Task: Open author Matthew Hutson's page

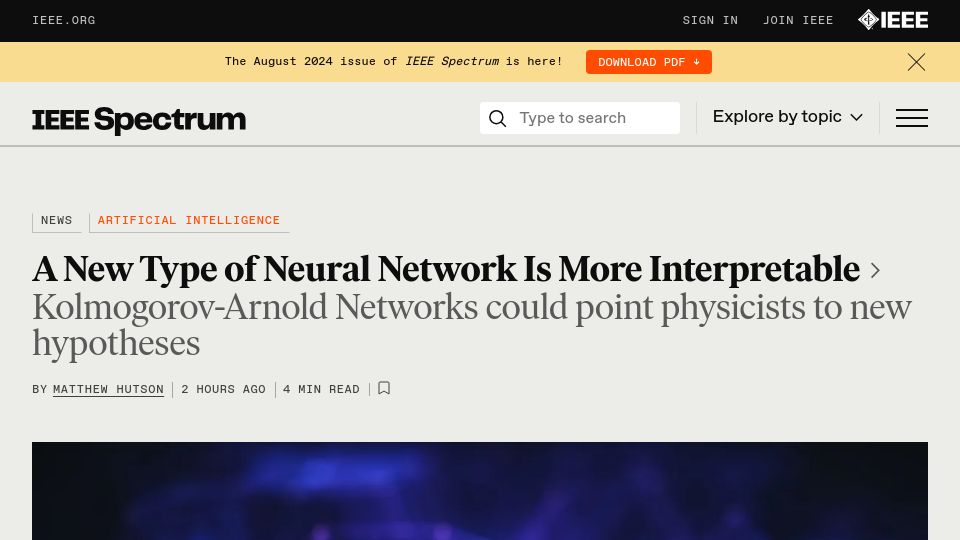Action: click(x=108, y=389)
